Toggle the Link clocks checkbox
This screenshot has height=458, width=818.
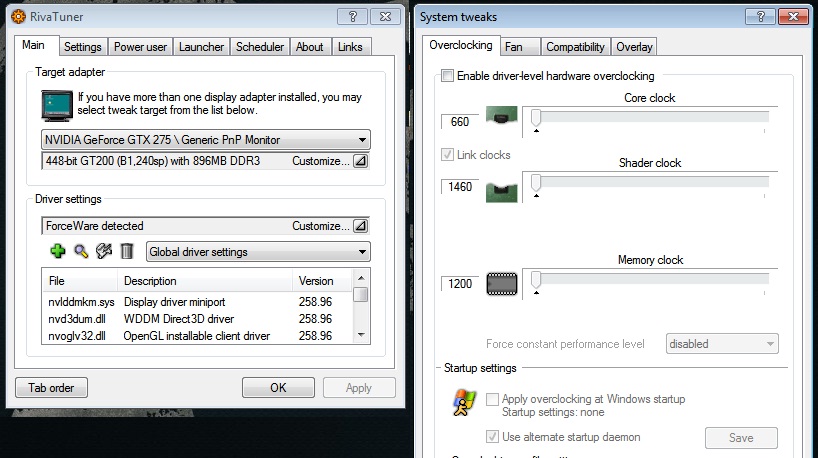[447, 154]
